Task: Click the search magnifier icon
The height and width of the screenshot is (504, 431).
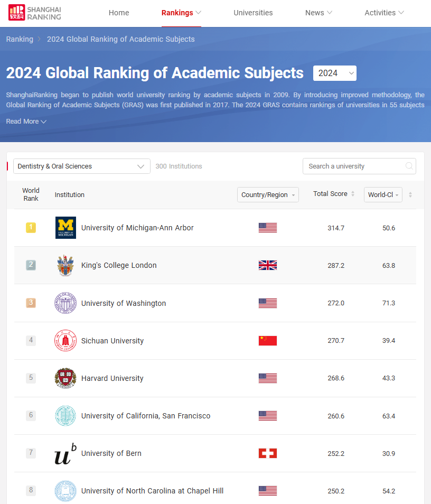Action: [x=409, y=166]
